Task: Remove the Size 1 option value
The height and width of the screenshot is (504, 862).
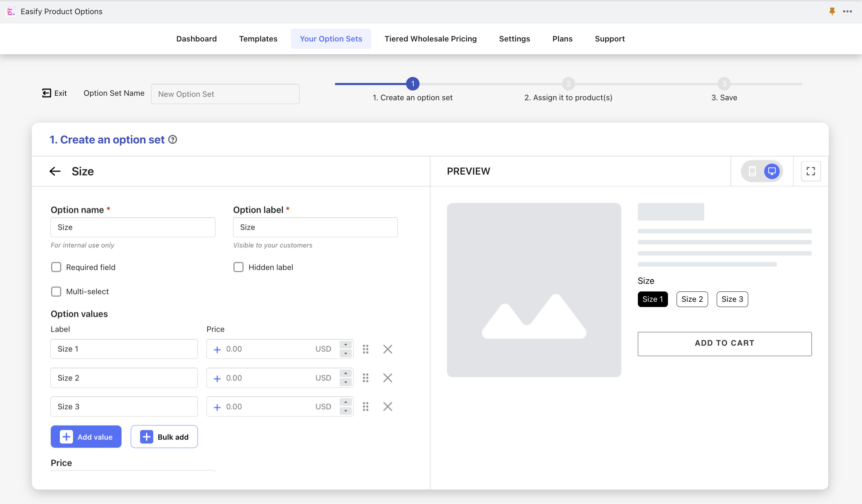Action: click(387, 349)
